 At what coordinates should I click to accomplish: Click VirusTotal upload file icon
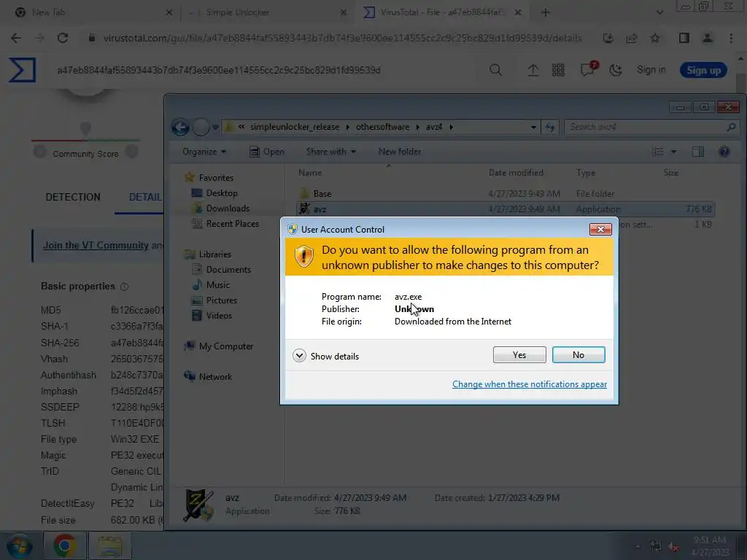(x=533, y=70)
